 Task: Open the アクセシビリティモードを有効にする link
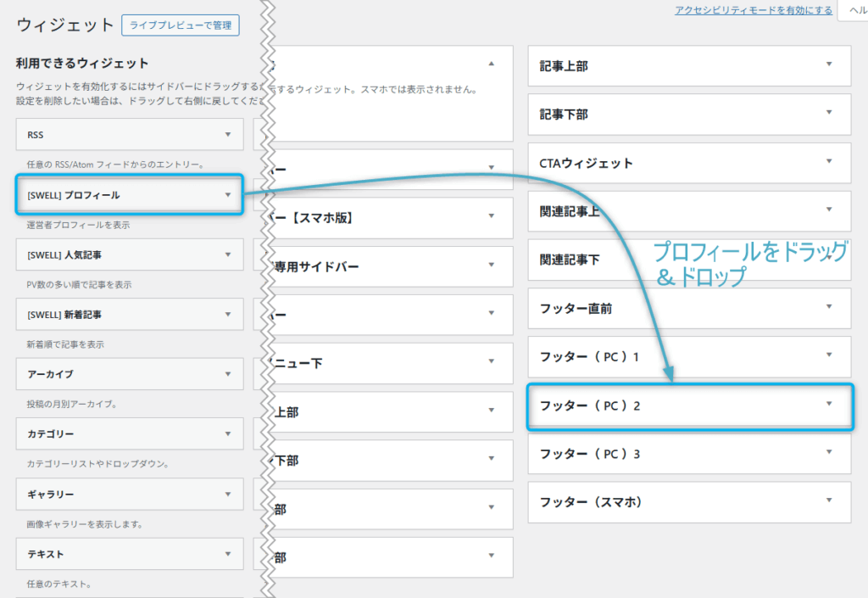pyautogui.click(x=754, y=10)
